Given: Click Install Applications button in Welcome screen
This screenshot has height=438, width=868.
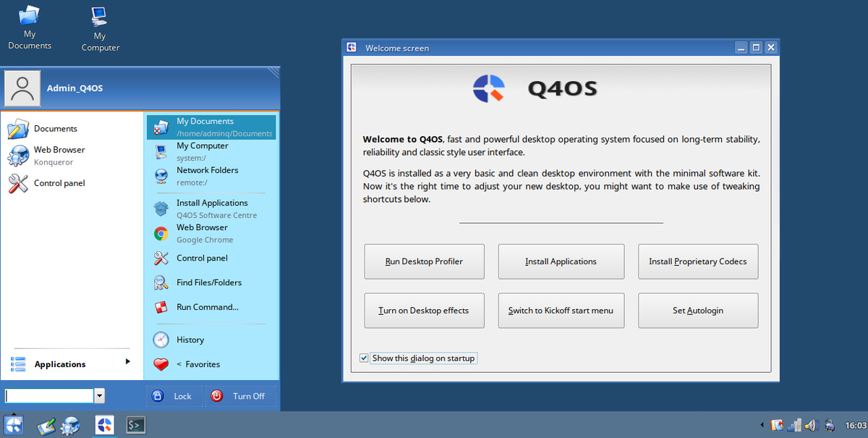Looking at the screenshot, I should [x=561, y=261].
